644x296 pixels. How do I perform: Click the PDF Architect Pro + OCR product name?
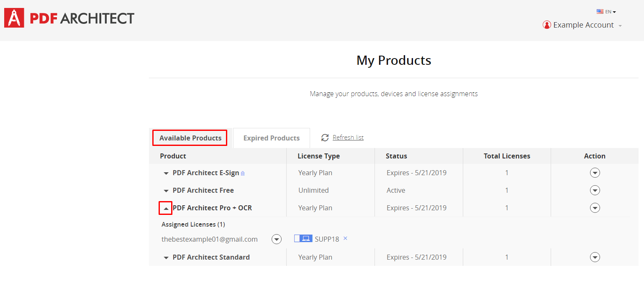click(x=212, y=208)
